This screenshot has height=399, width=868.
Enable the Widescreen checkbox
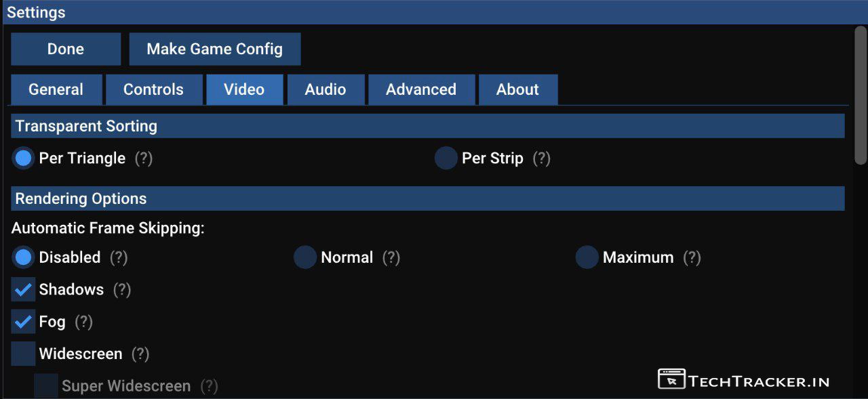(23, 354)
